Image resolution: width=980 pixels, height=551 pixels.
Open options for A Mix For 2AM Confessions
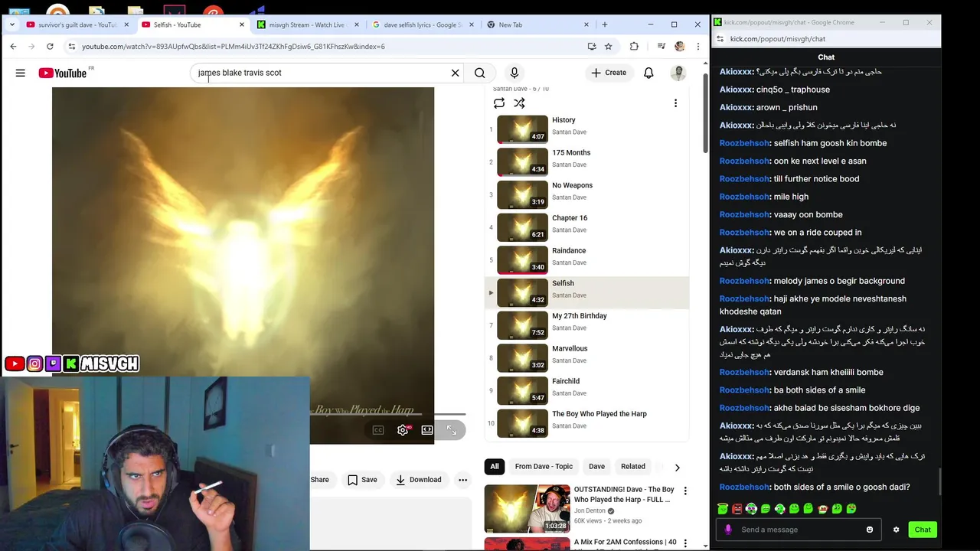[x=685, y=543]
